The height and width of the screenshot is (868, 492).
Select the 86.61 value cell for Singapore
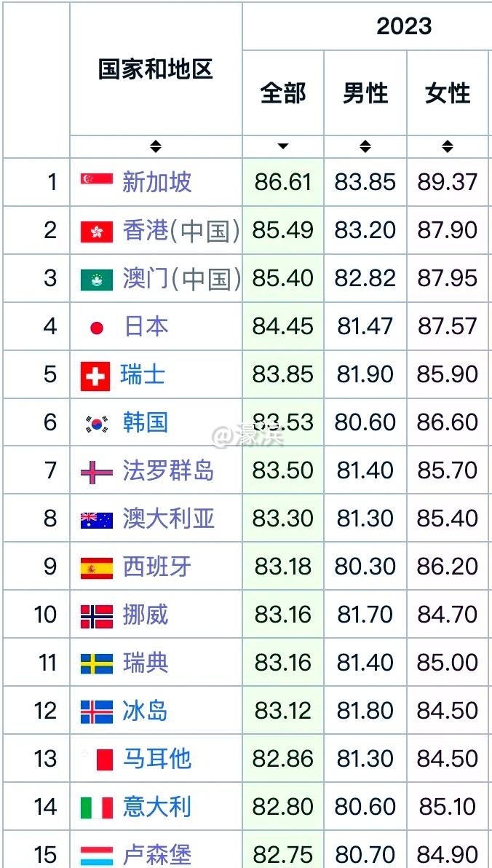[283, 181]
